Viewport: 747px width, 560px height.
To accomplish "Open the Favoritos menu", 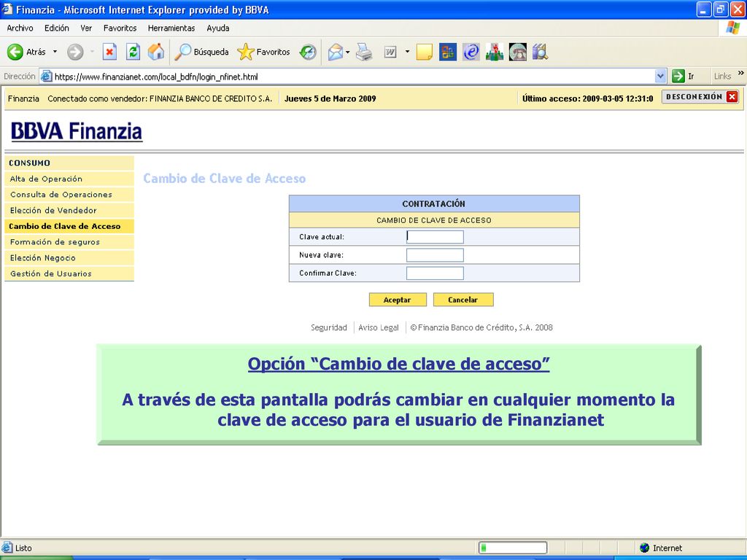I will click(x=120, y=28).
